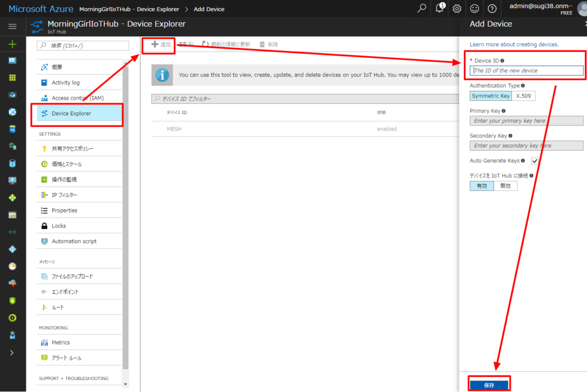Click the info icon beside Authentication Type
Screen dimensions: 587x392
point(523,86)
